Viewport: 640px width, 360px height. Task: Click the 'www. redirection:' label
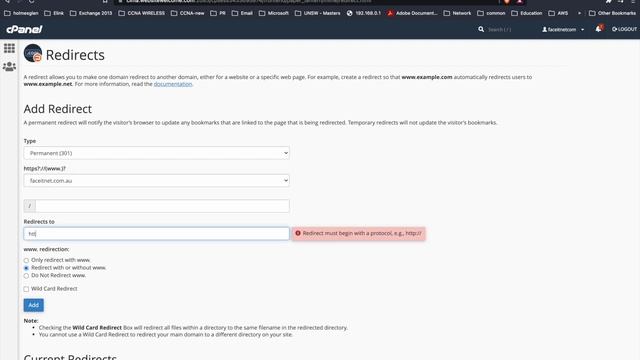pyautogui.click(x=46, y=249)
